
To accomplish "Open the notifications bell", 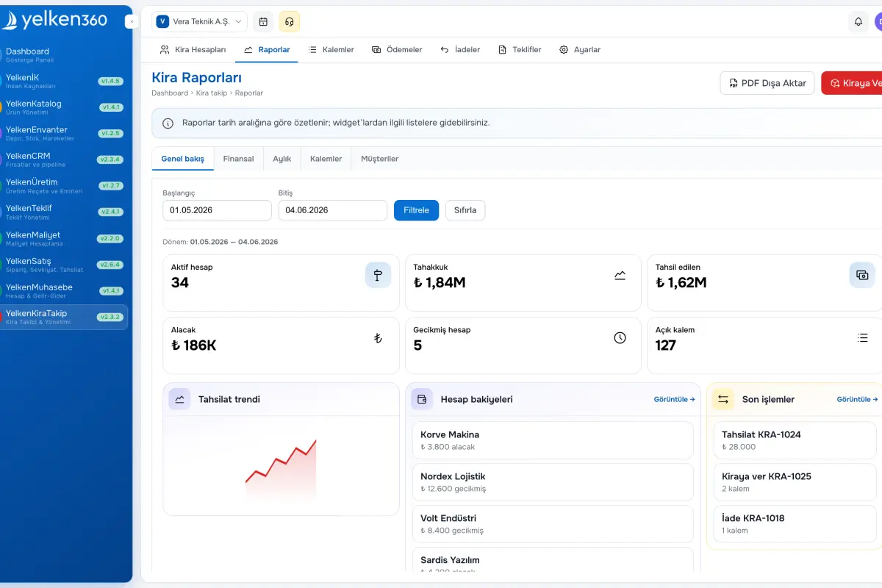I will pyautogui.click(x=858, y=21).
